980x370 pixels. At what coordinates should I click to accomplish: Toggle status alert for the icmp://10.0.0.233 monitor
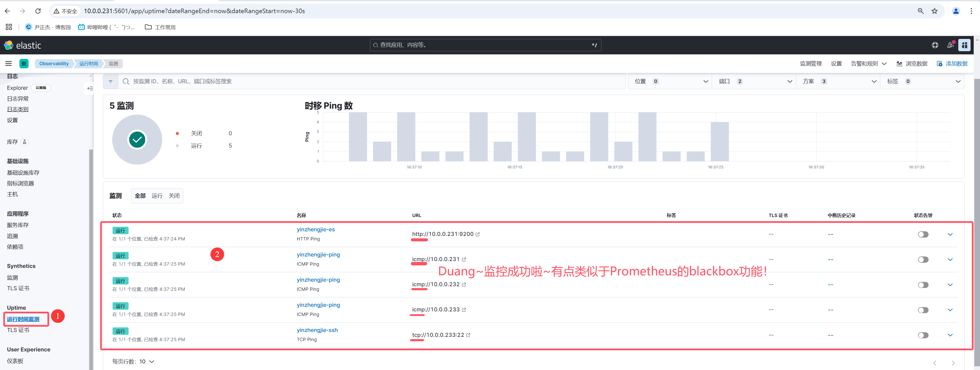(x=923, y=310)
